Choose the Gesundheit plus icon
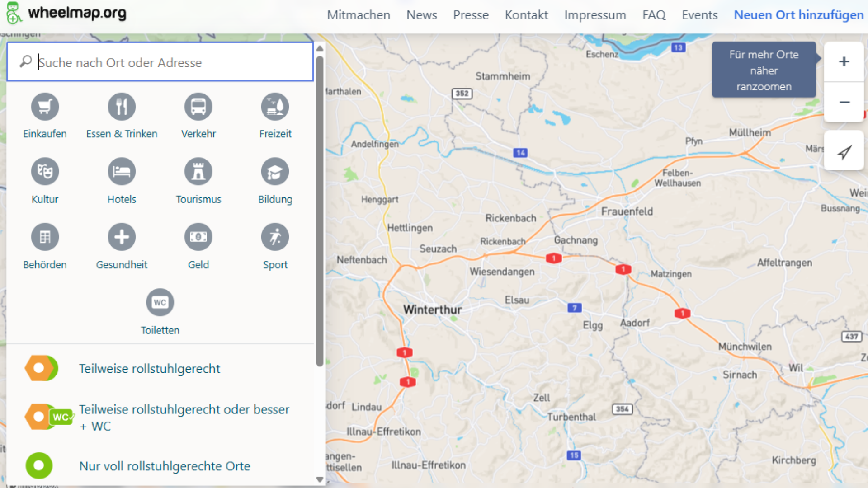The image size is (868, 488). point(122,237)
